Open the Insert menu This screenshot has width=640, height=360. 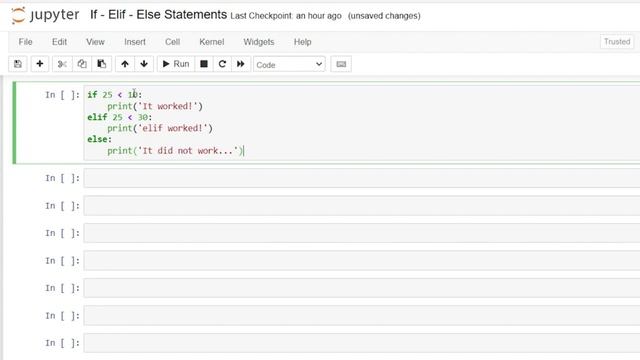[135, 42]
